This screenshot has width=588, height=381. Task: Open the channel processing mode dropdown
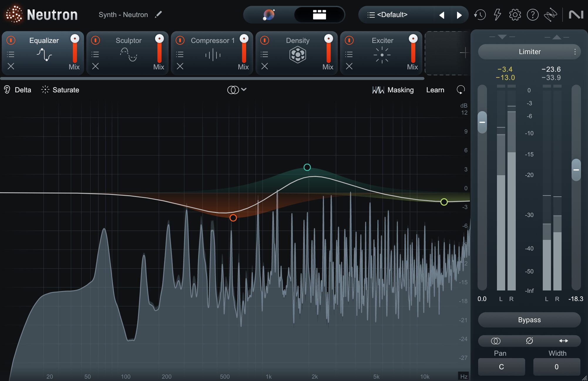point(237,90)
